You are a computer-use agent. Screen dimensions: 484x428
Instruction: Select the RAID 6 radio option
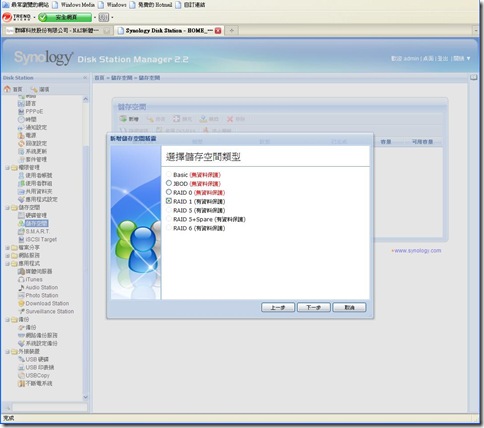169,228
